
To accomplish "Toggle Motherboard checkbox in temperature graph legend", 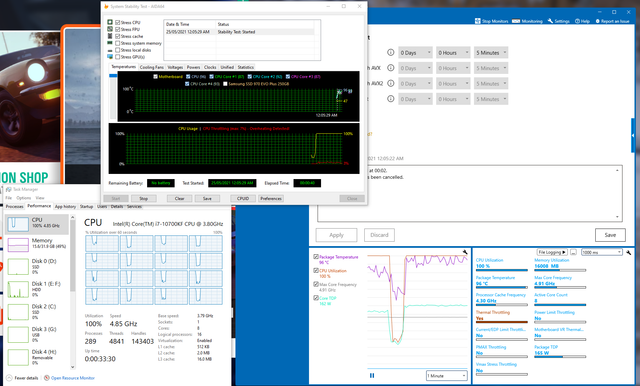I will point(155,76).
